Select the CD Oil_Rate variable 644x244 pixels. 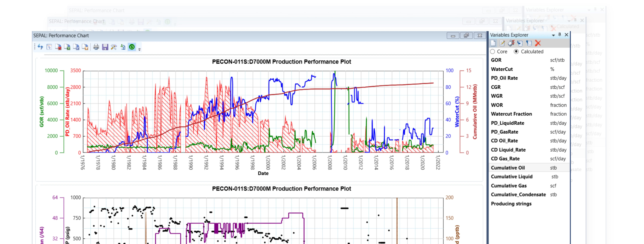[529, 141]
